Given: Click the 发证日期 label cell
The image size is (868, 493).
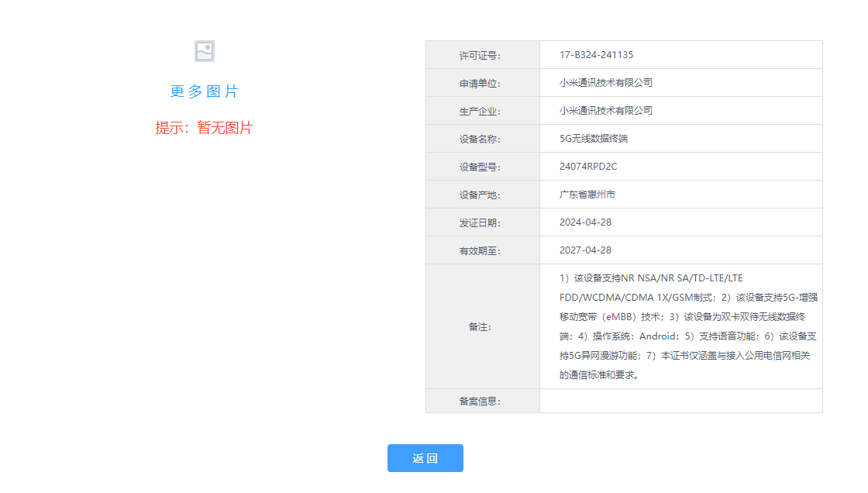Looking at the screenshot, I should click(483, 222).
